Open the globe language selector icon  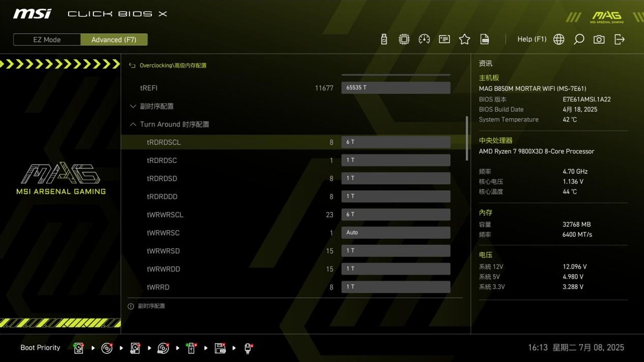click(x=559, y=39)
